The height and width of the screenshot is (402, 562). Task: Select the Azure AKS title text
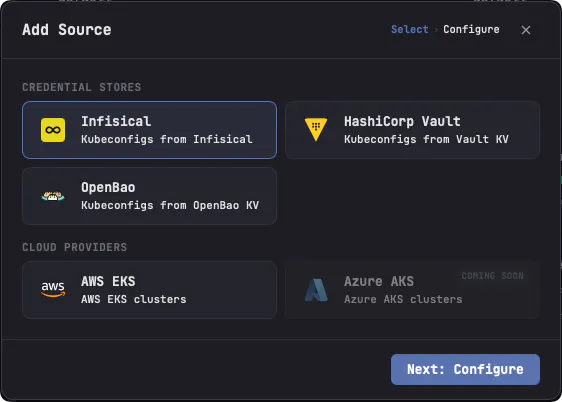pos(379,281)
